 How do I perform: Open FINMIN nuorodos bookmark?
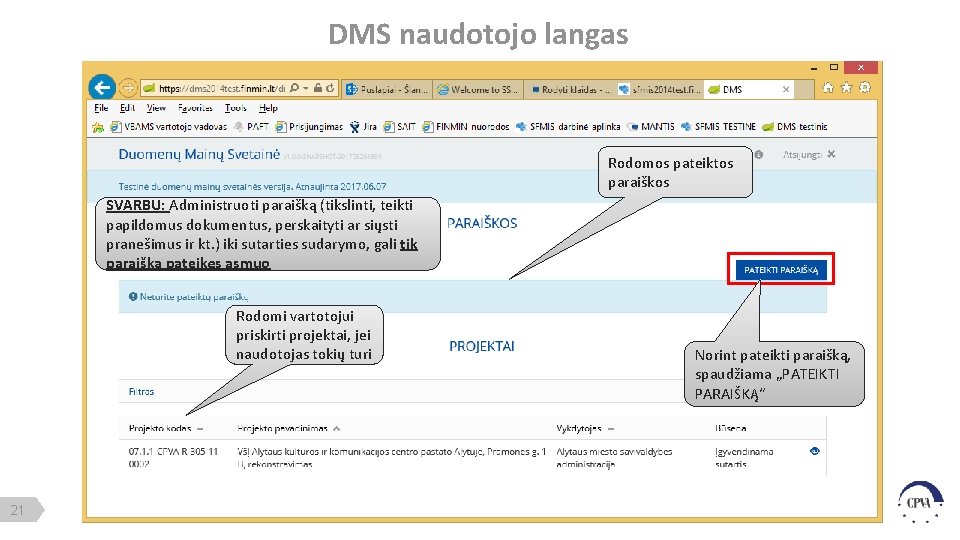(x=466, y=127)
